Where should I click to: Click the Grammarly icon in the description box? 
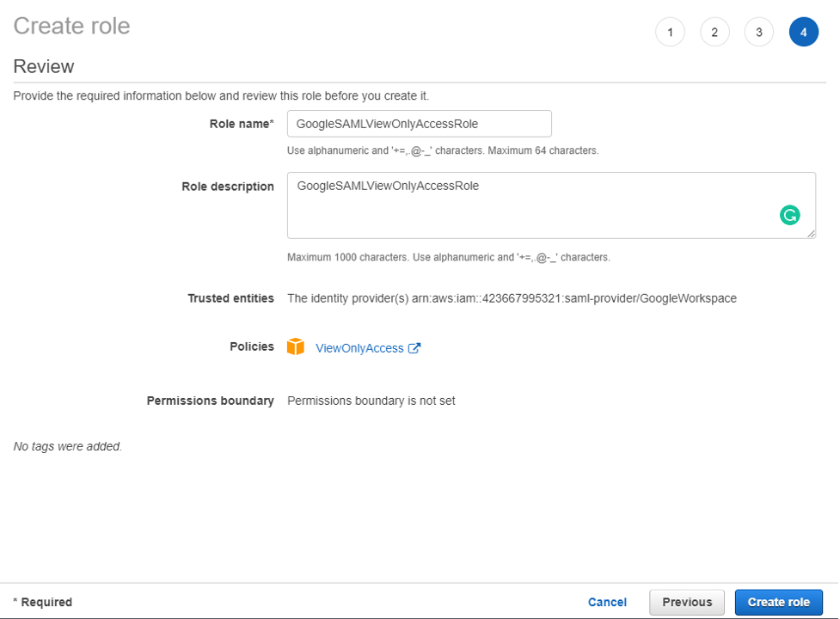790,215
